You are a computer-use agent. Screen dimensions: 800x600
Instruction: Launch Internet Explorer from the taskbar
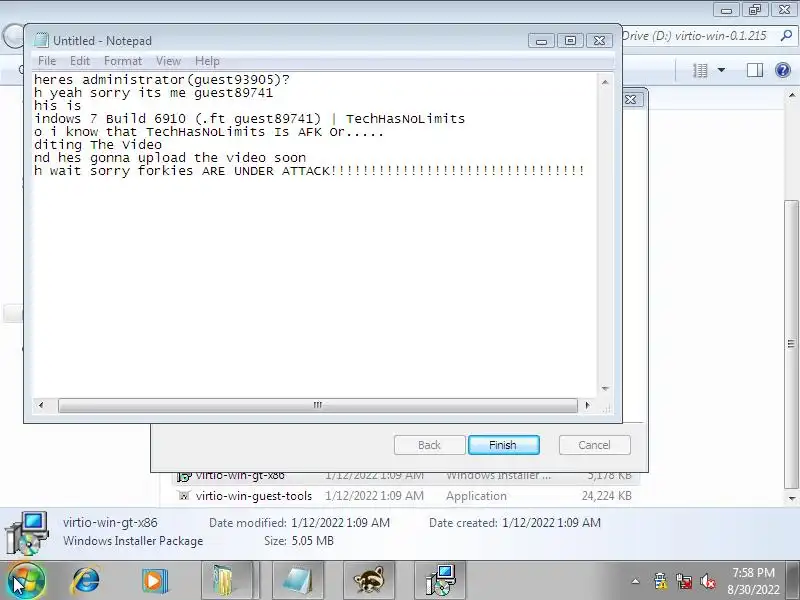[86, 581]
